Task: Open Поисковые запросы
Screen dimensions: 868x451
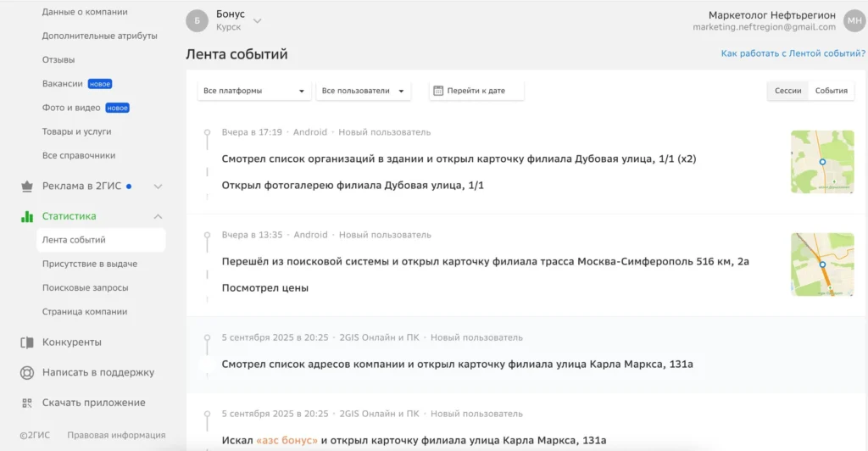Action: (x=86, y=287)
